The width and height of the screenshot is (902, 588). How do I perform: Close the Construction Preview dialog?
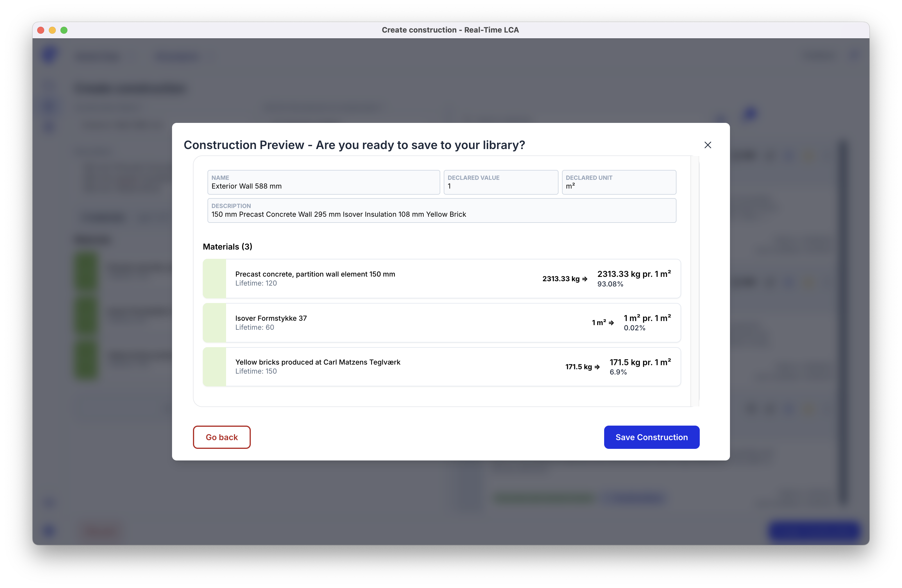point(708,145)
